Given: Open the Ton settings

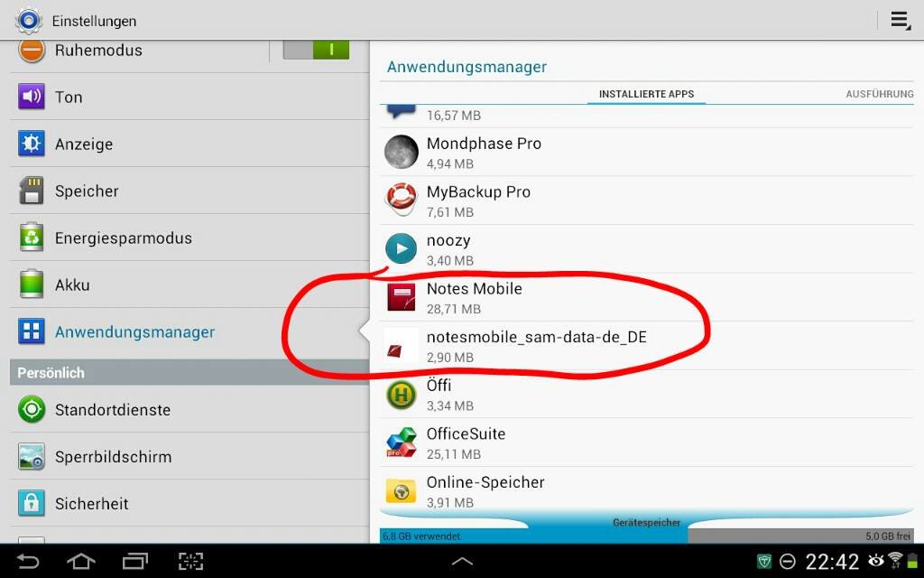Looking at the screenshot, I should 189,97.
